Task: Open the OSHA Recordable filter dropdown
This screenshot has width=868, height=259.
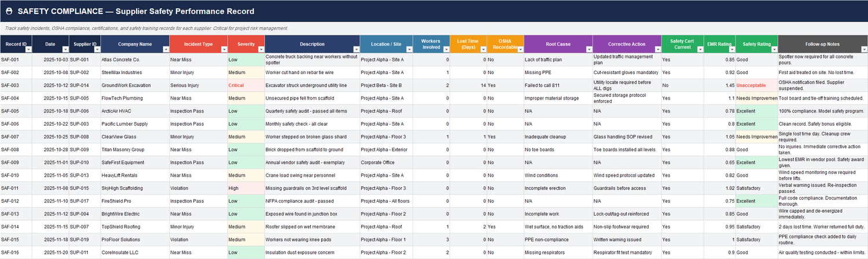Action: pyautogui.click(x=520, y=50)
